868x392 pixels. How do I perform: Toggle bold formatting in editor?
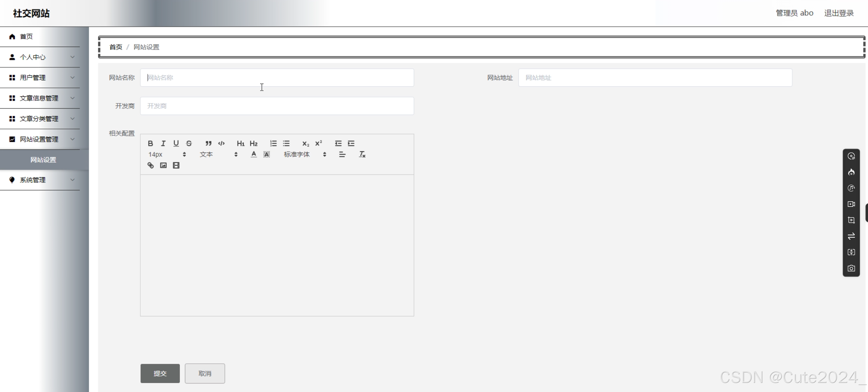(x=150, y=143)
